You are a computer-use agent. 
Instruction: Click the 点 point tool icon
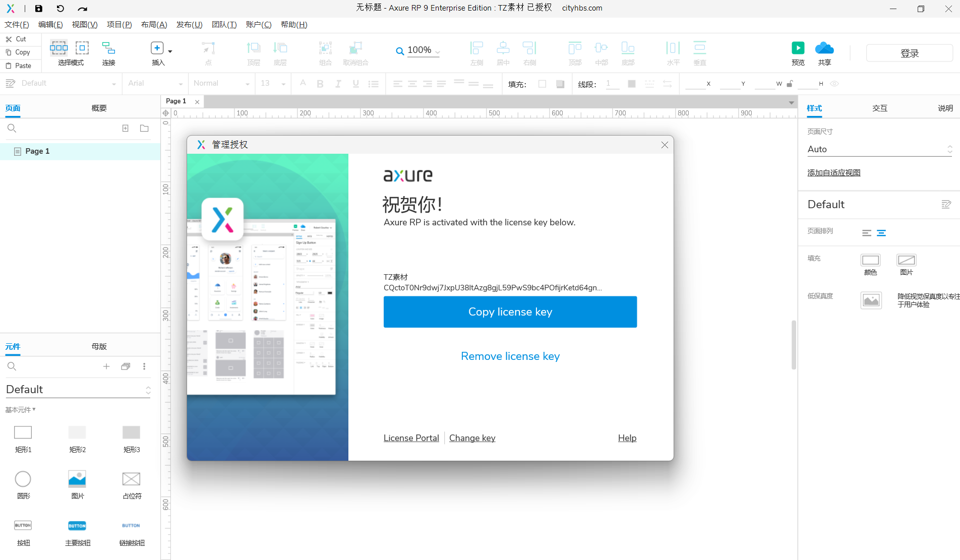(209, 48)
